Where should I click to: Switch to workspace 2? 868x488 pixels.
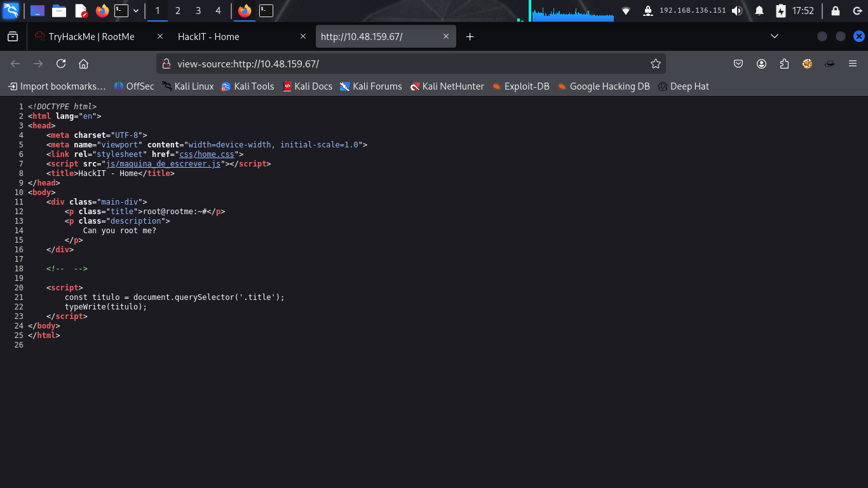pos(178,11)
